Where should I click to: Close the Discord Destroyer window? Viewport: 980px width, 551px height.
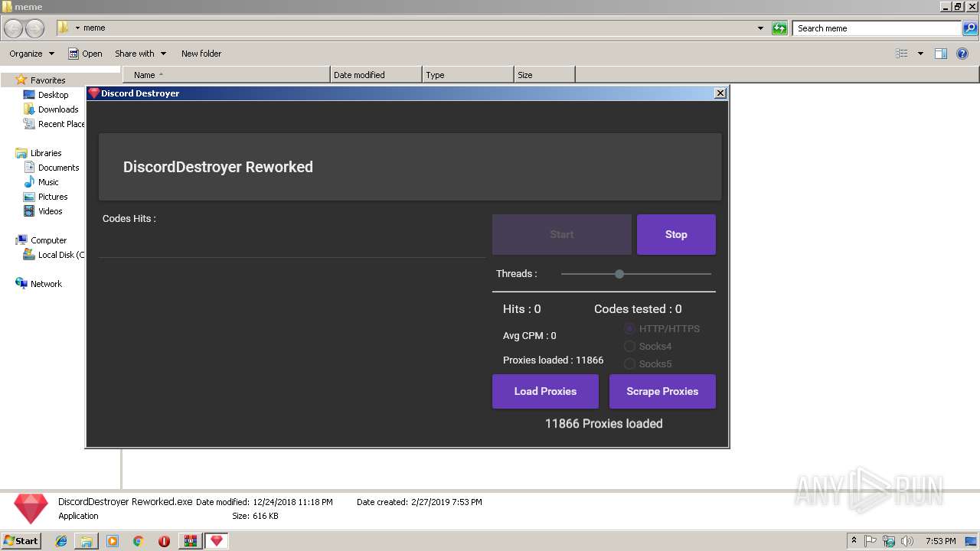coord(720,93)
